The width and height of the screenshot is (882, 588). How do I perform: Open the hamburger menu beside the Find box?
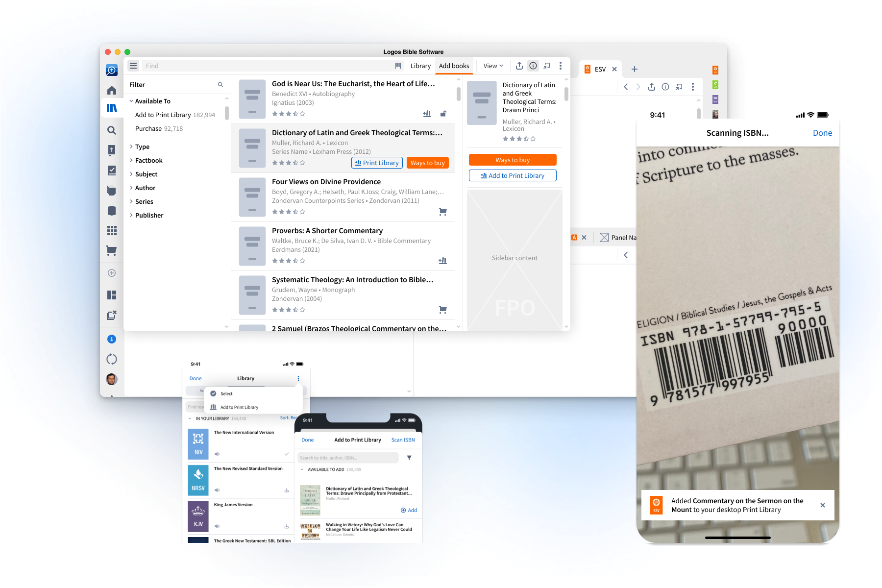133,66
